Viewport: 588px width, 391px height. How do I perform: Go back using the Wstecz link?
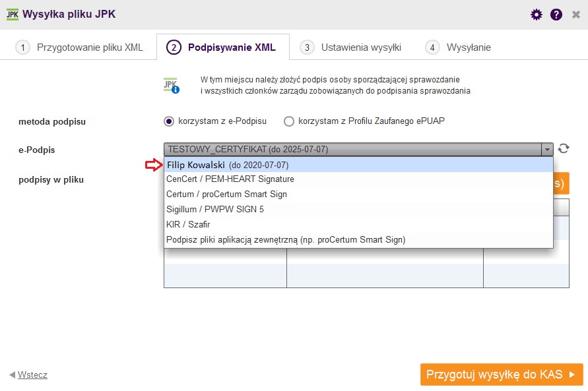[x=32, y=375]
